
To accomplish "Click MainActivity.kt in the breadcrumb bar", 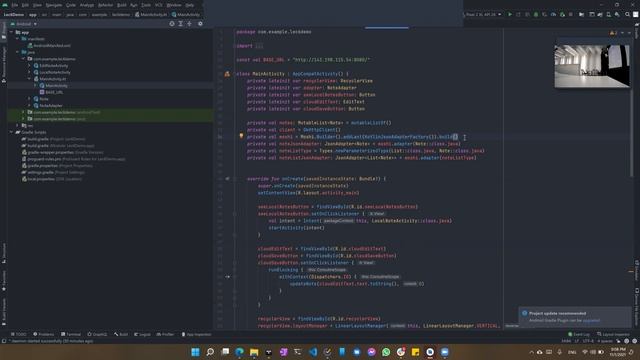I will (x=151, y=14).
